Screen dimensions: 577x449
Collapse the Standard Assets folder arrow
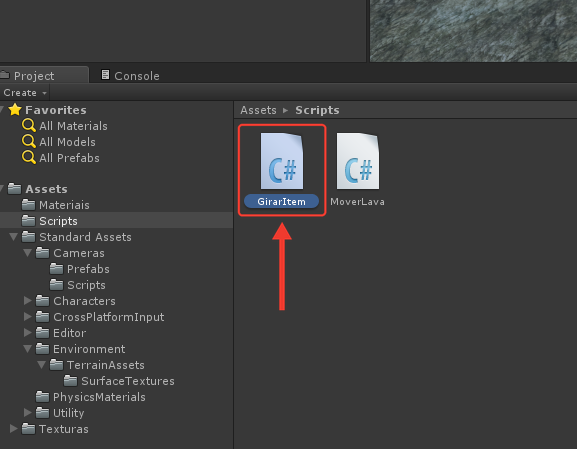coord(14,237)
